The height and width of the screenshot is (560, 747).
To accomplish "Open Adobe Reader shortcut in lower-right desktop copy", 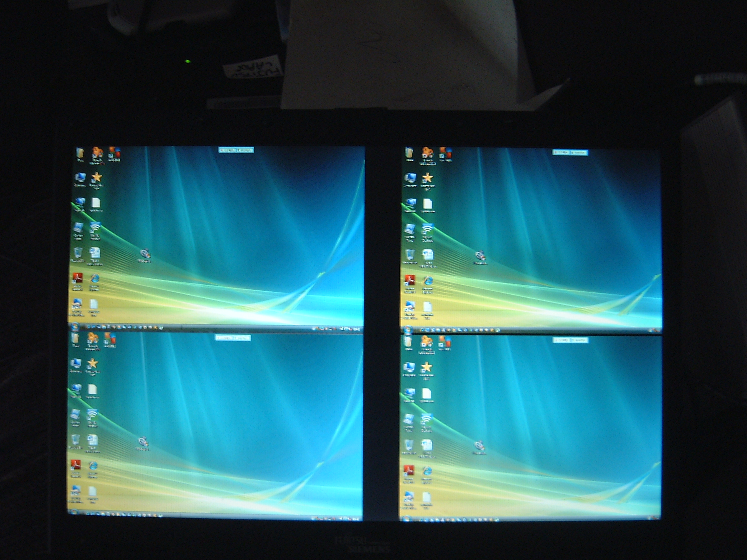I will coord(409,470).
